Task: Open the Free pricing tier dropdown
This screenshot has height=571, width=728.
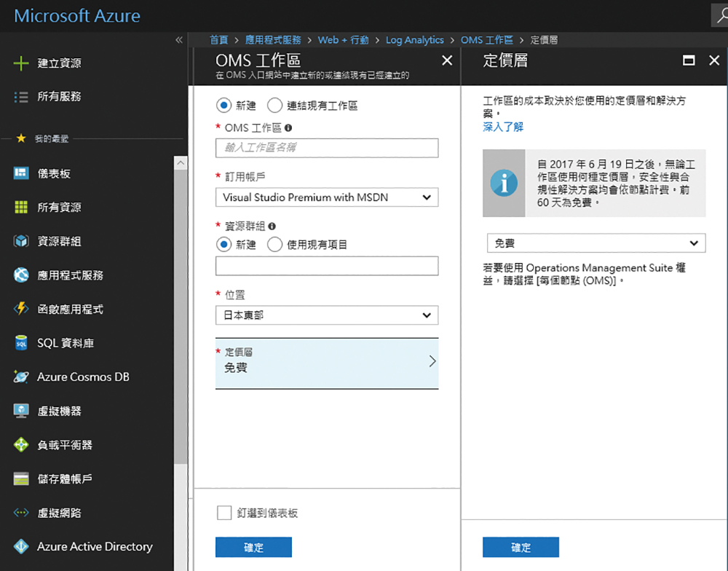Action: [596, 243]
